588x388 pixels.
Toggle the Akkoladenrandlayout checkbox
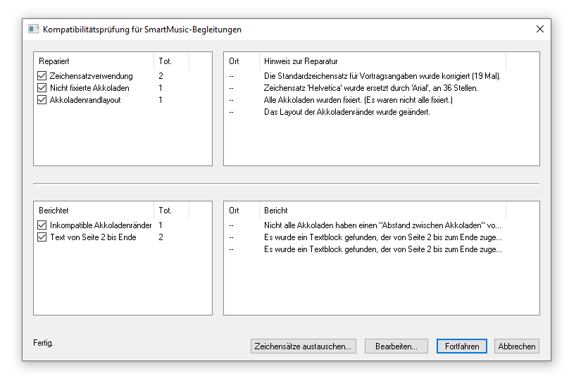[42, 100]
